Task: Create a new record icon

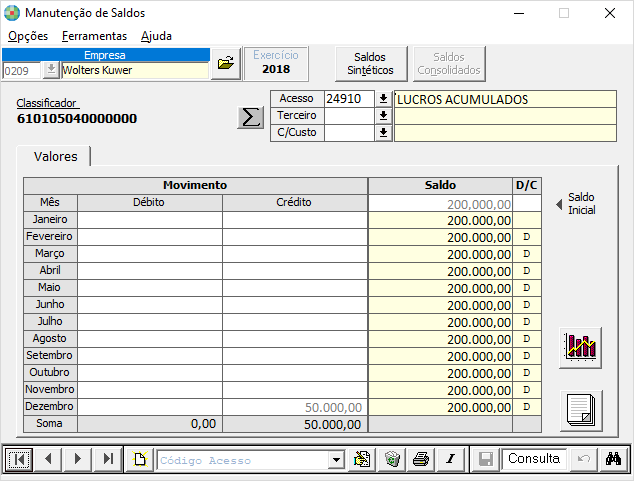Action: point(140,459)
